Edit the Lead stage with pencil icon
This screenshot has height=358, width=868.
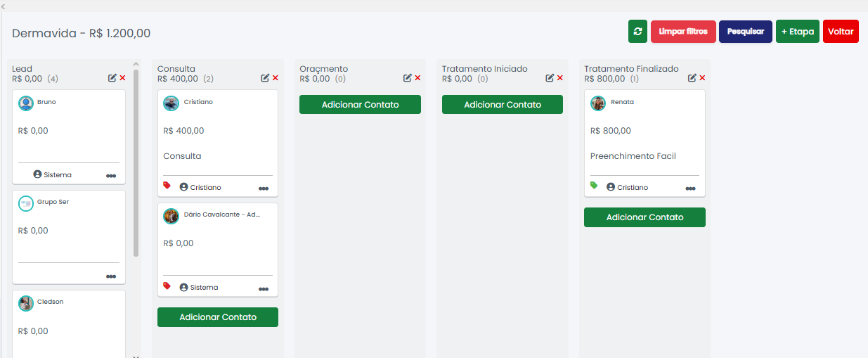point(112,78)
